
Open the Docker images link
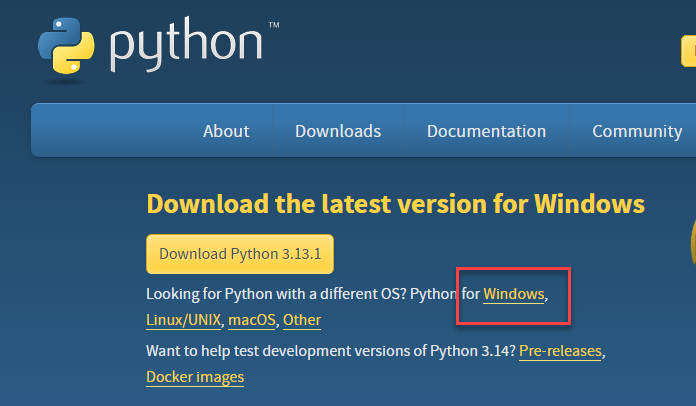coord(195,377)
